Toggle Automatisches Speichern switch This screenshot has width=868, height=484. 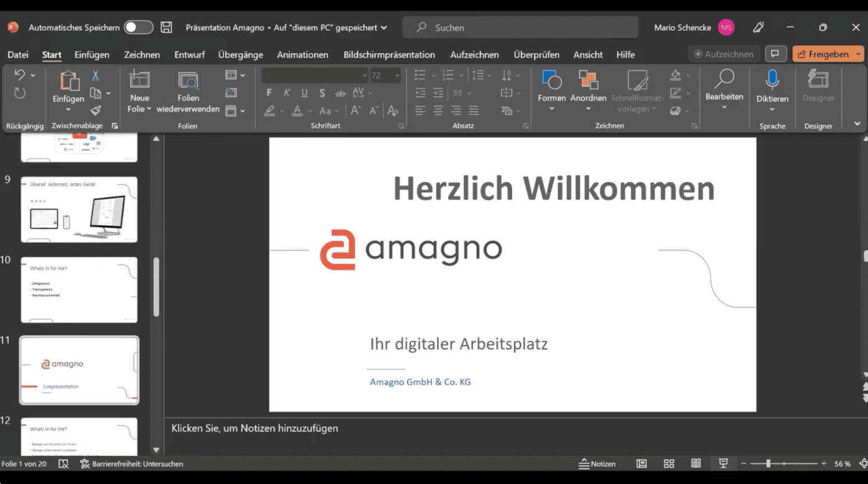click(138, 27)
